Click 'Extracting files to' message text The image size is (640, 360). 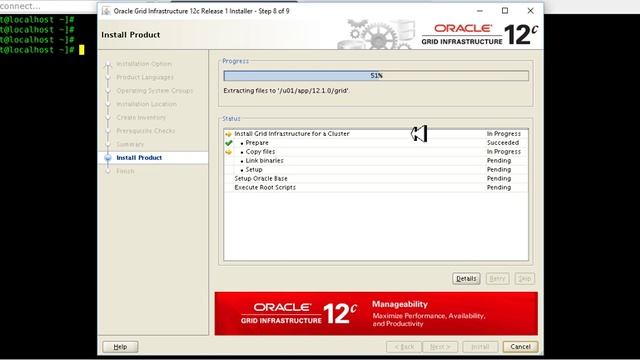[x=287, y=91]
